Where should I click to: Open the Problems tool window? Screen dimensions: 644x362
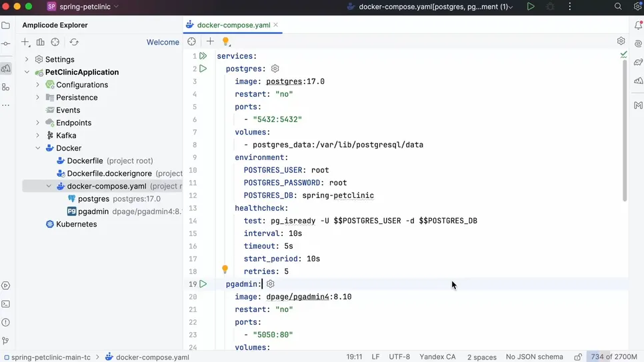6,323
